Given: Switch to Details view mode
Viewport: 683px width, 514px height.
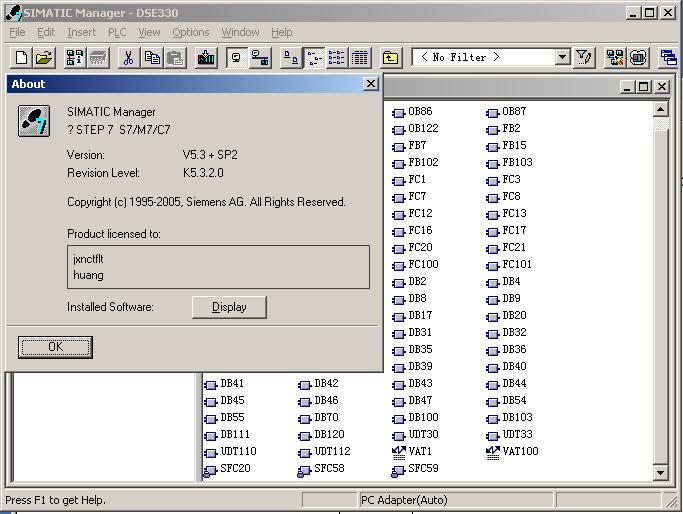Looking at the screenshot, I should point(360,58).
